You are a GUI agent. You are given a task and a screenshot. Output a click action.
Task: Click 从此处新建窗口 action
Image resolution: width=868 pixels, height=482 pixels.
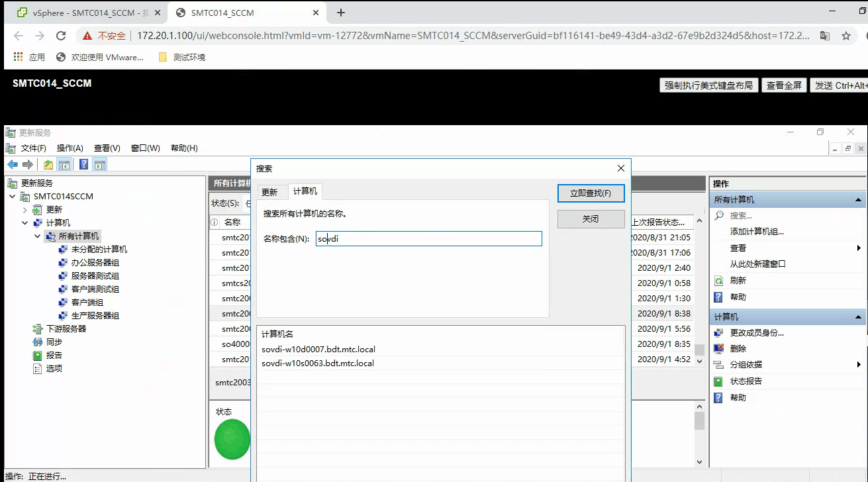tap(757, 264)
